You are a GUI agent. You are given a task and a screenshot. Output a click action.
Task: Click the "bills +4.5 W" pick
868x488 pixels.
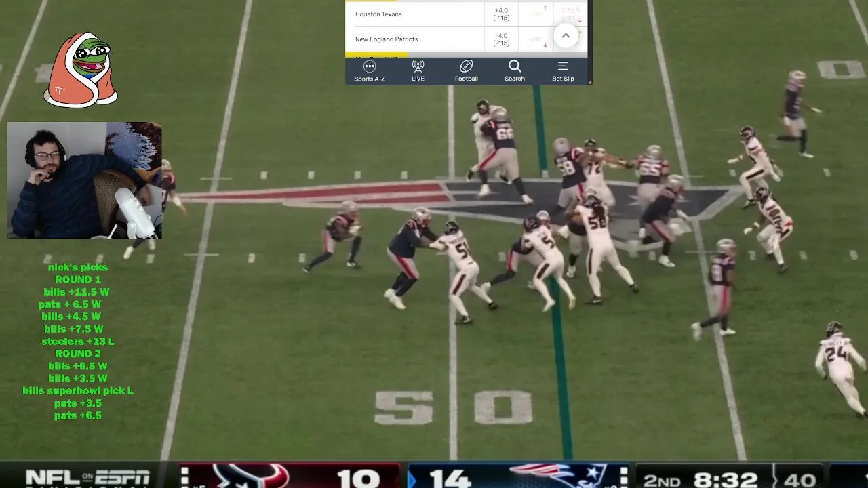pos(71,317)
